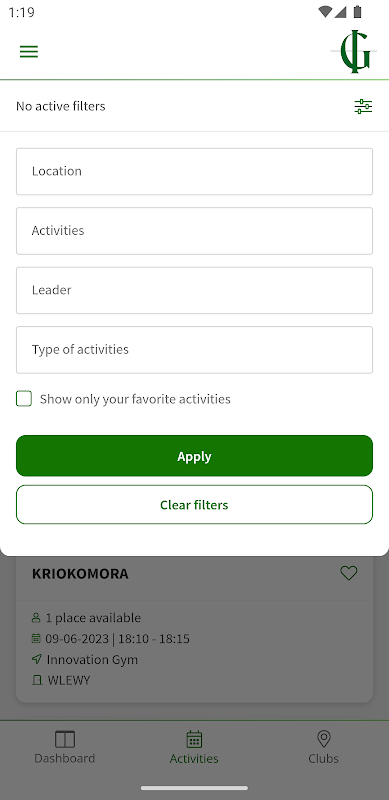Open the KRIOKOMORA activity card title

80,573
